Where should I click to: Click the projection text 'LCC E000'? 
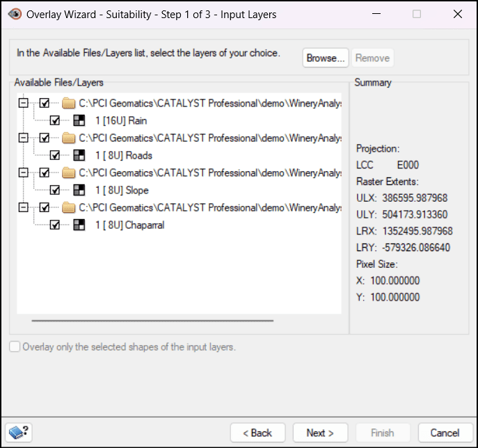(x=388, y=165)
